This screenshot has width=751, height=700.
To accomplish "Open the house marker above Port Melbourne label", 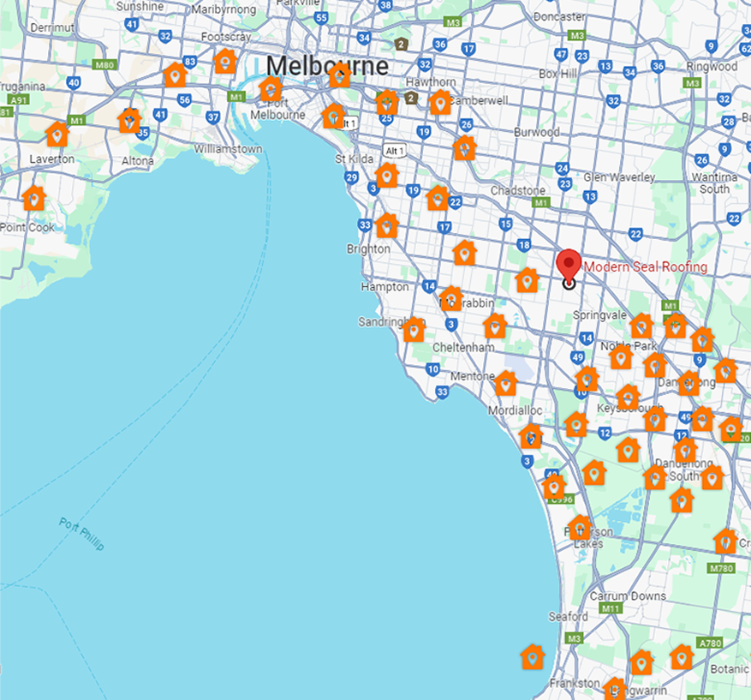I will [271, 88].
